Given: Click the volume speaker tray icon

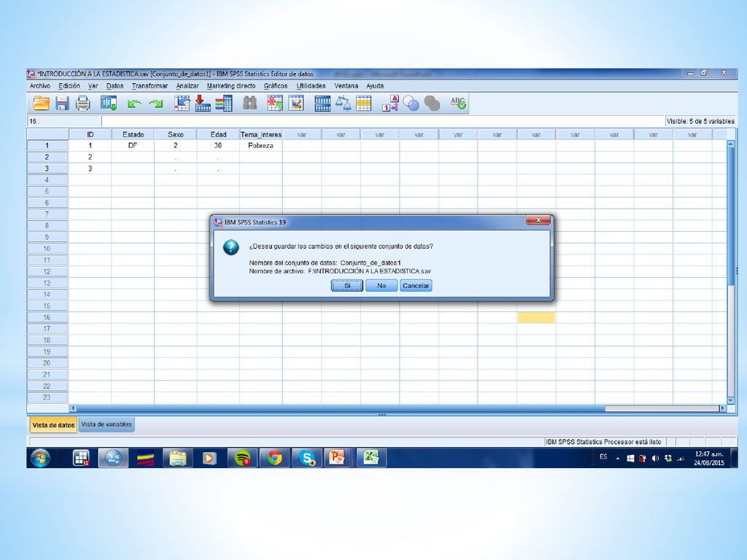Looking at the screenshot, I should (x=656, y=458).
